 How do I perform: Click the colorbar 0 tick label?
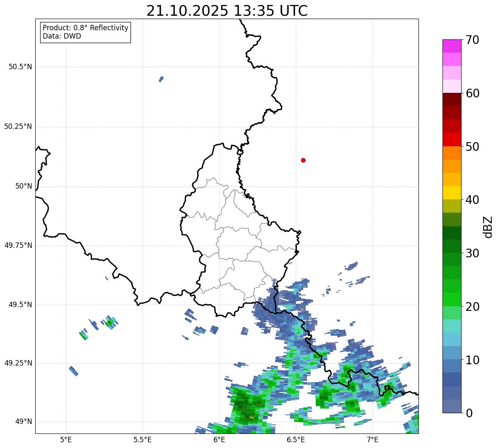click(x=469, y=413)
